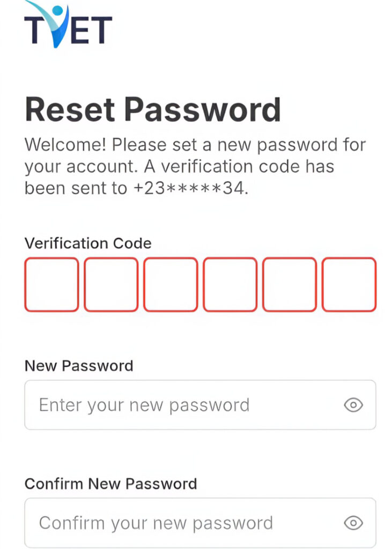This screenshot has height=549, width=392.
Task: Toggle visibility of Confirm New Password field
Action: 353,523
